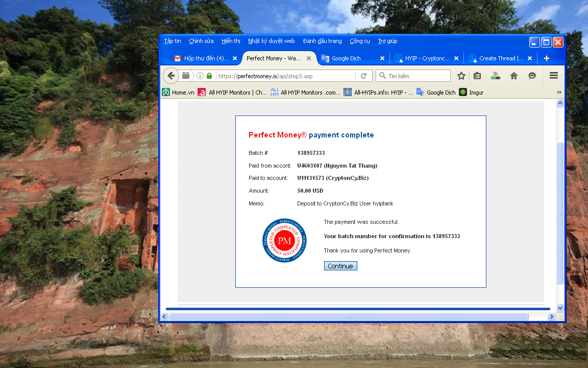The image size is (588, 368).
Task: View connection security via green padlock icon
Action: tap(209, 76)
